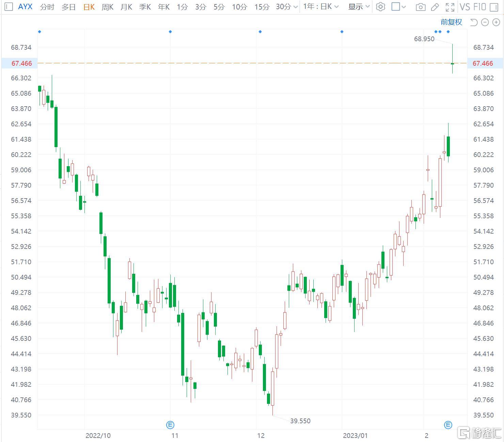Toggle the right sidebar panel icon
The width and height of the screenshot is (504, 442).
click(x=494, y=7)
